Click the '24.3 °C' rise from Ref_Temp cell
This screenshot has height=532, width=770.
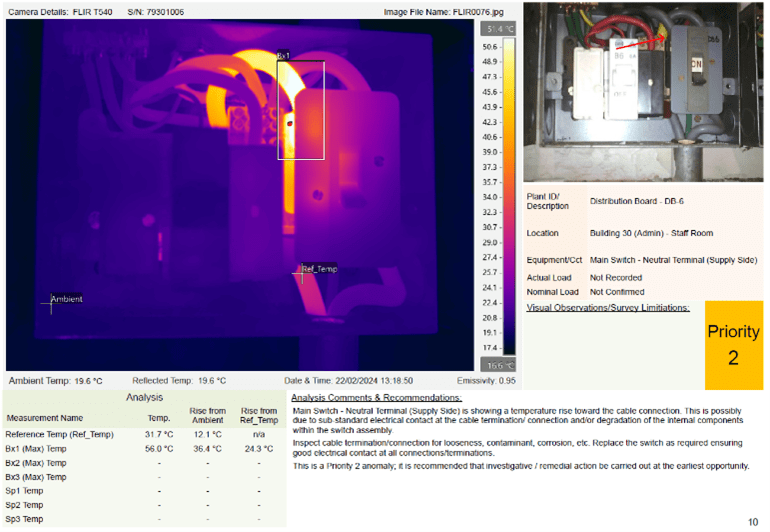[x=259, y=448]
